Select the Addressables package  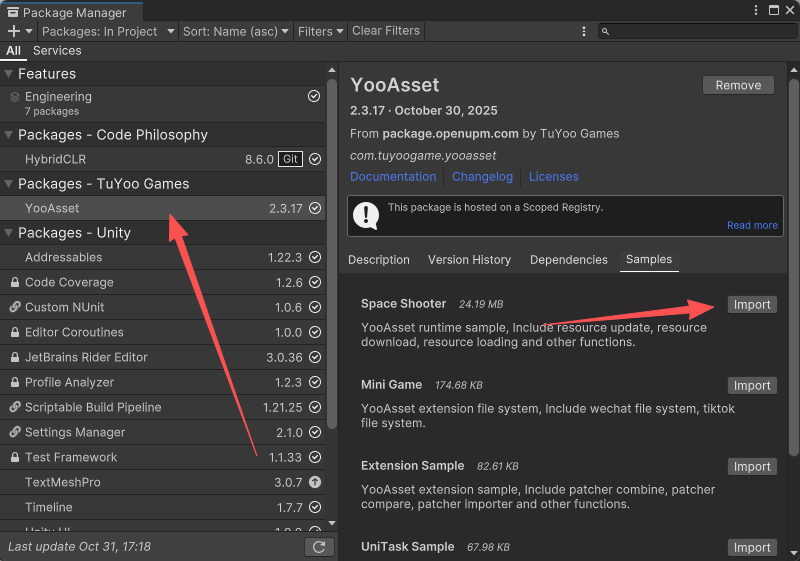coord(163,258)
